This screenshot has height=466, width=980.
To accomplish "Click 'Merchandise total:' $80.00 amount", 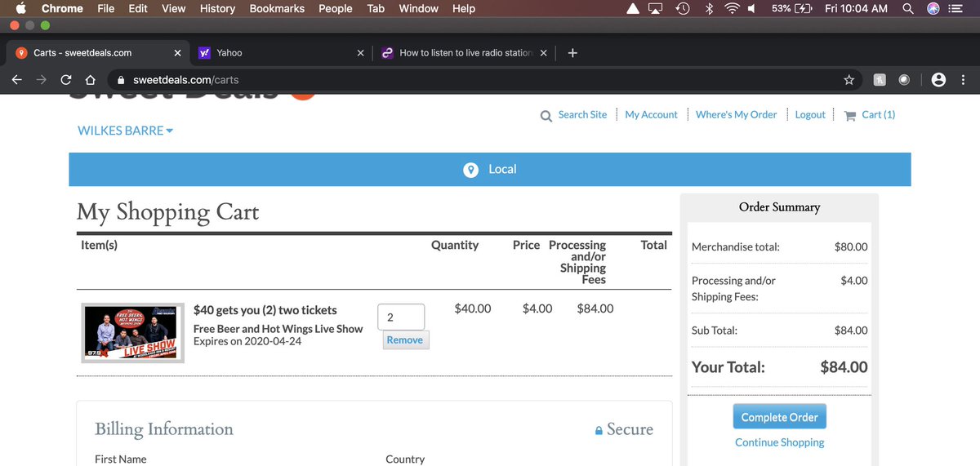I will click(851, 246).
